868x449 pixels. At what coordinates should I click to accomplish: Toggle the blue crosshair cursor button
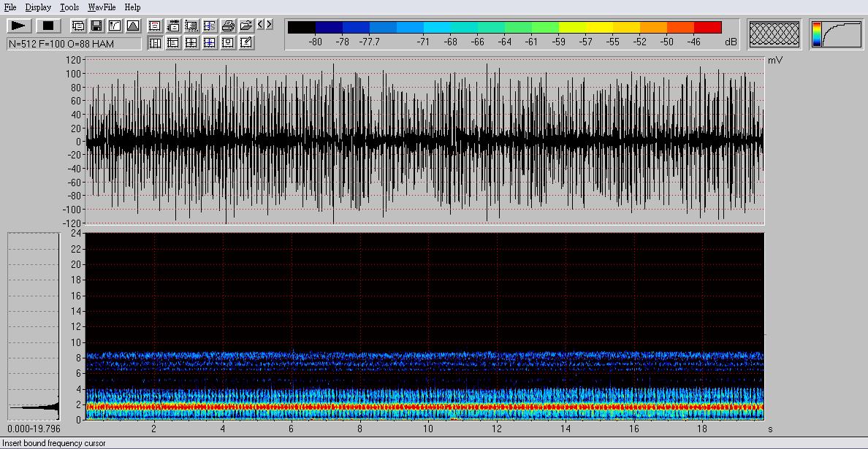210,43
